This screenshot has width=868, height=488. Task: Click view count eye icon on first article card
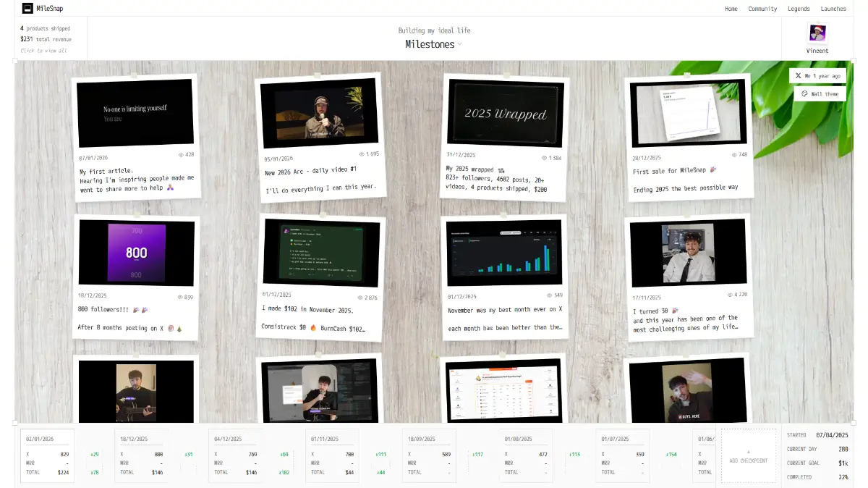pos(181,154)
